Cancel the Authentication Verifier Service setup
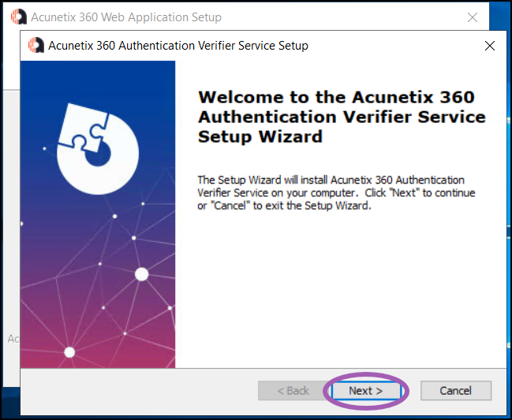This screenshot has width=512, height=420. click(456, 390)
